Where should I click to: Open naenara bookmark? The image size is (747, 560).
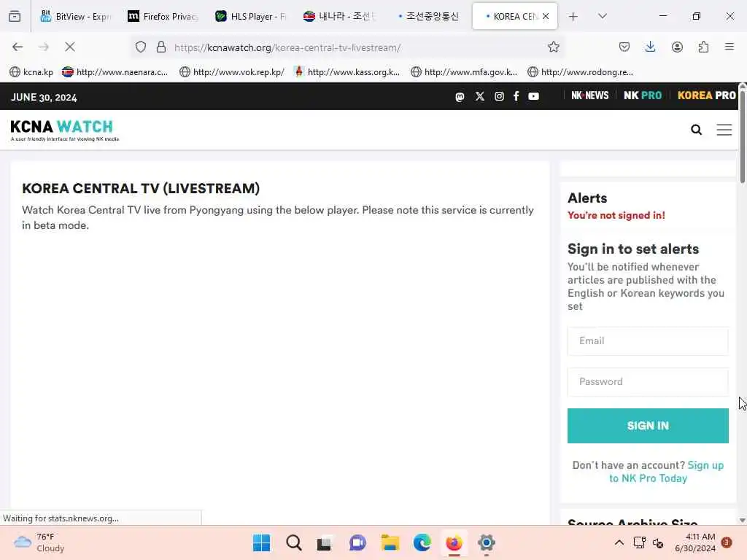coord(115,72)
